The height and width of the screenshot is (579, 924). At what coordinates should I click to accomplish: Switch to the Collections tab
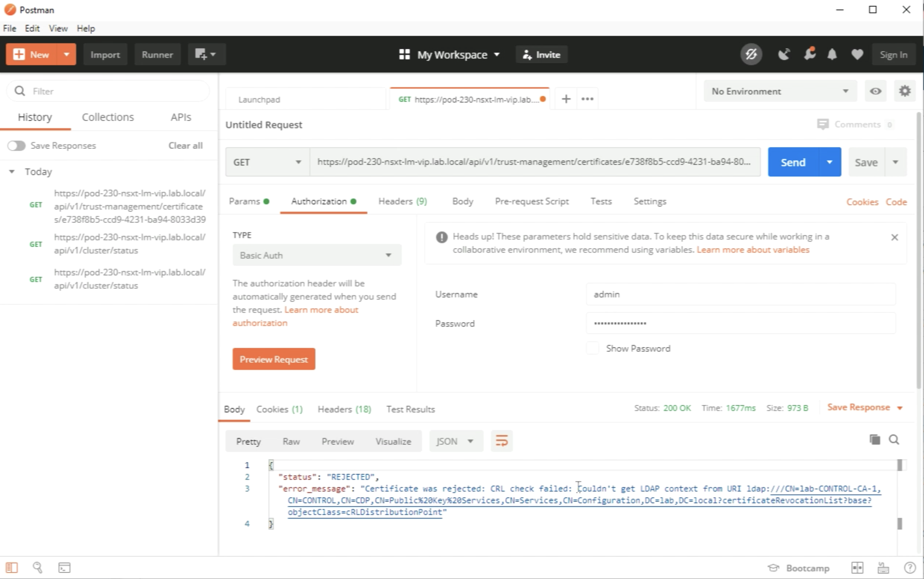tap(108, 117)
